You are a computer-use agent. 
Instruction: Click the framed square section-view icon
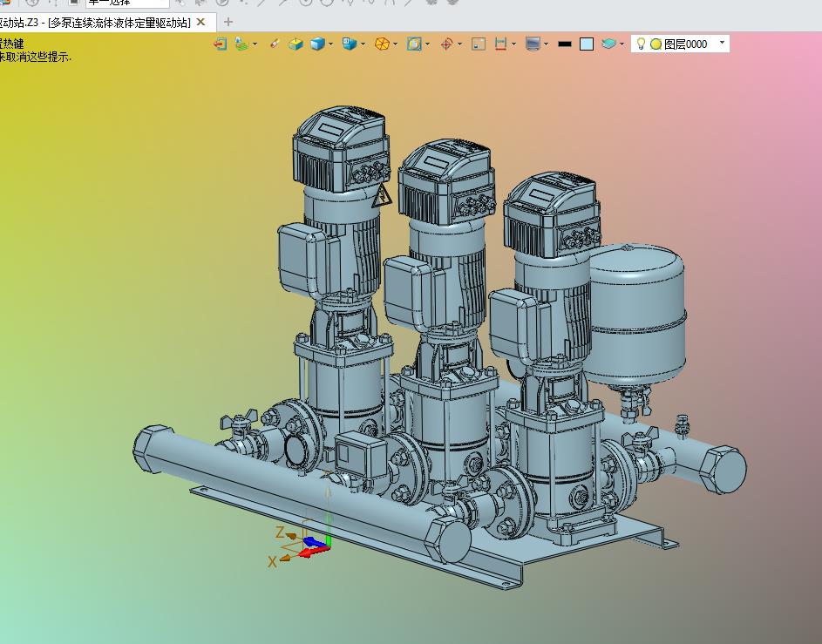click(x=414, y=44)
